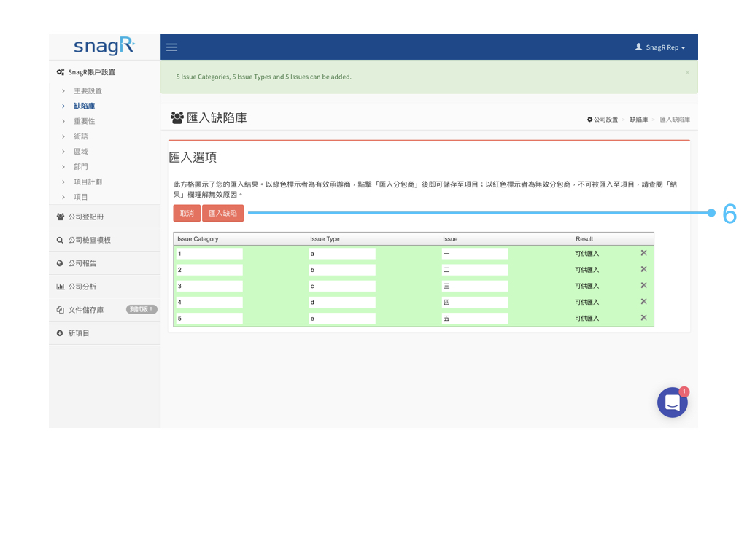Click 缺陷庫 breadcrumb link

[x=639, y=120]
